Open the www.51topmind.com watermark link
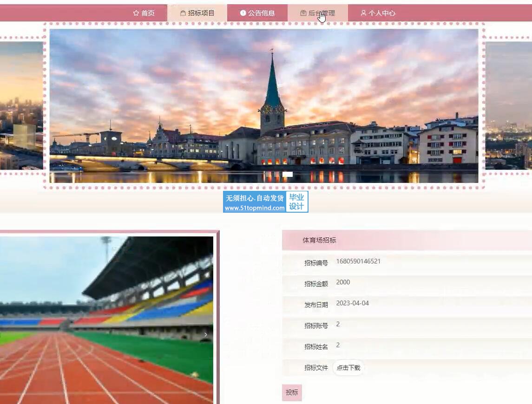Image resolution: width=532 pixels, height=404 pixels. coord(255,208)
